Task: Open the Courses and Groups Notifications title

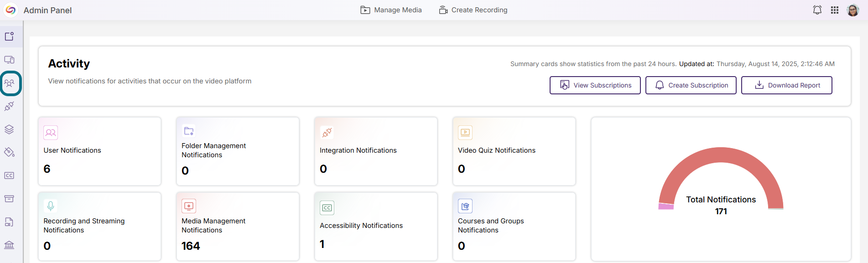Action: tap(491, 226)
